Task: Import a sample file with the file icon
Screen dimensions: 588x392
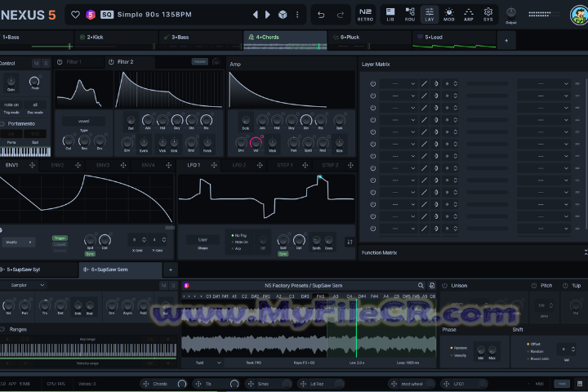Action: click(x=432, y=286)
